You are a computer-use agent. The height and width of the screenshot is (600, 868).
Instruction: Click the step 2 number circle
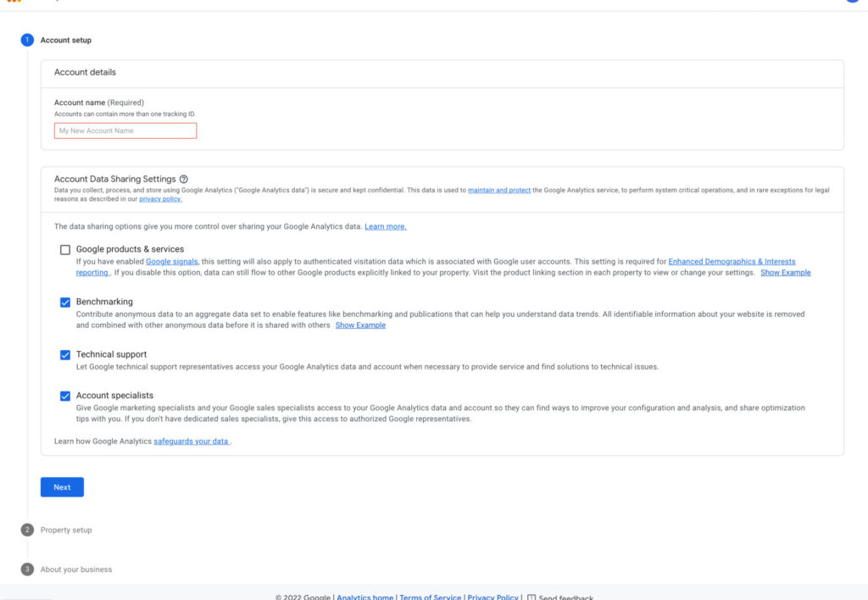(27, 530)
